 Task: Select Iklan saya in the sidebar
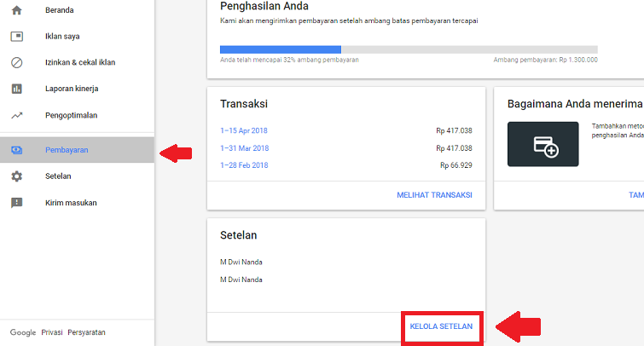click(62, 37)
